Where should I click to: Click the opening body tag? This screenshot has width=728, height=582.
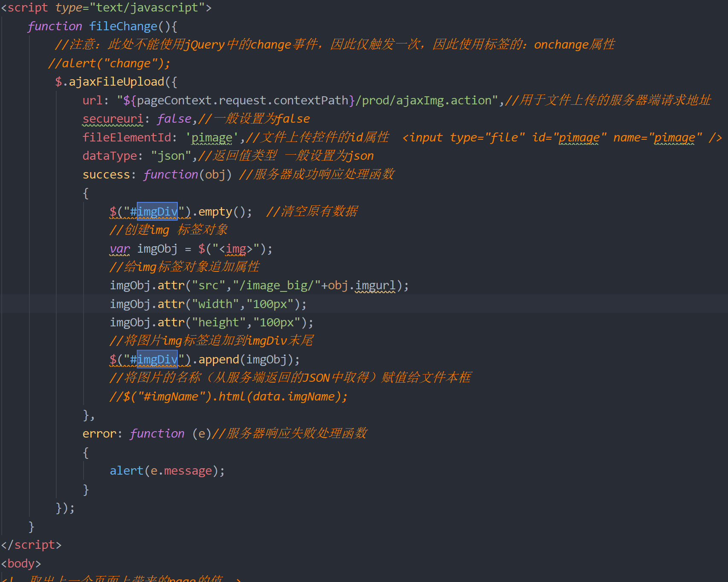pyautogui.click(x=21, y=563)
